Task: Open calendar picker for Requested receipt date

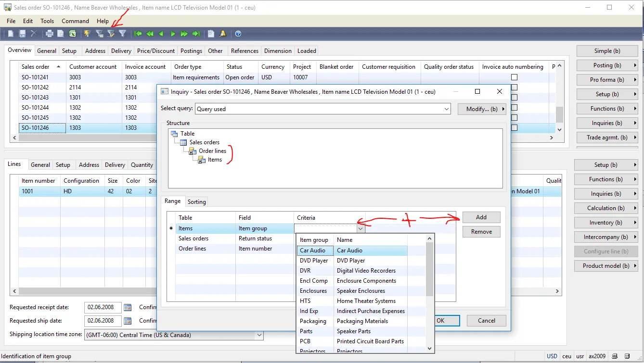Action: pos(128,307)
